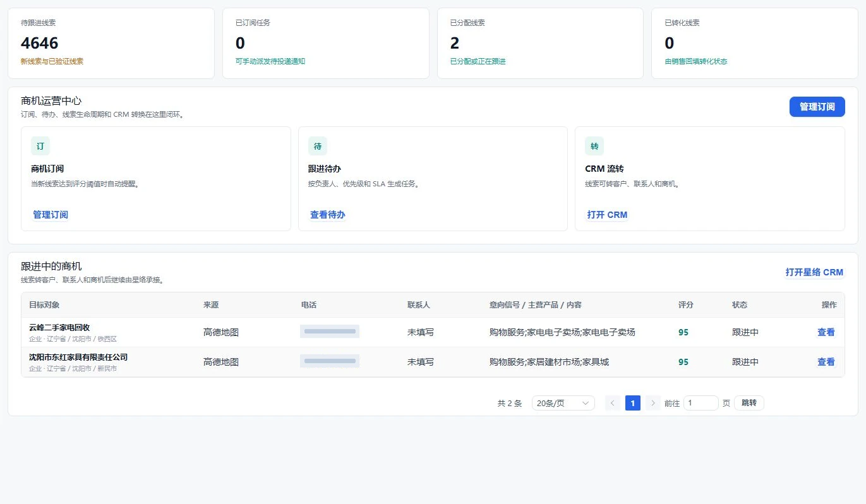Click the 跟进中的商机 section heading
This screenshot has width=866, height=504.
click(51, 267)
